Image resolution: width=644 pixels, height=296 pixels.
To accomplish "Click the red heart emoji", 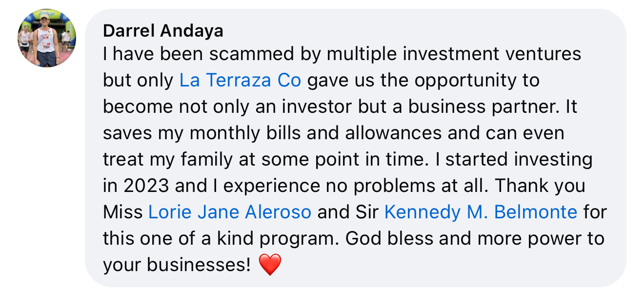I will (270, 265).
